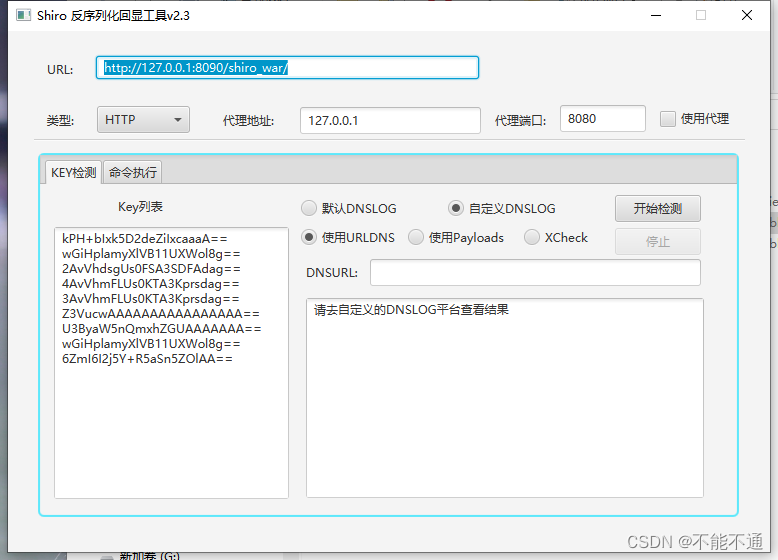Click the 停止 button

657,242
